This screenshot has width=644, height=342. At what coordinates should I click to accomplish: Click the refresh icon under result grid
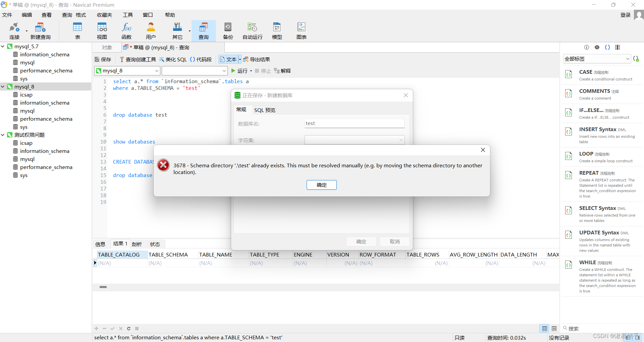click(x=129, y=329)
